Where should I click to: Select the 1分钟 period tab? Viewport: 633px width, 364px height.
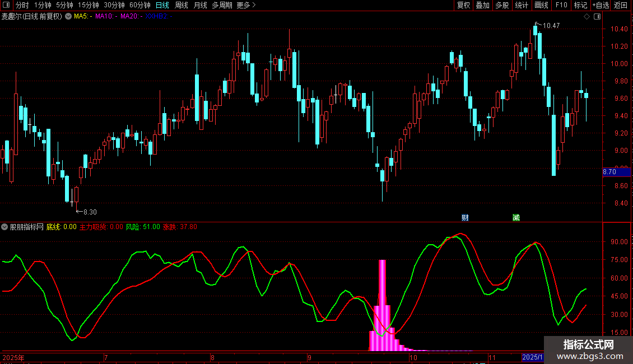point(43,5)
